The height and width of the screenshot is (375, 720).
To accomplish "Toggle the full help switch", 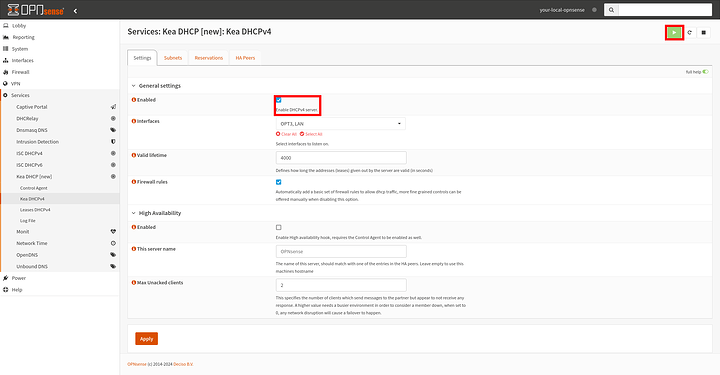I will pos(705,72).
